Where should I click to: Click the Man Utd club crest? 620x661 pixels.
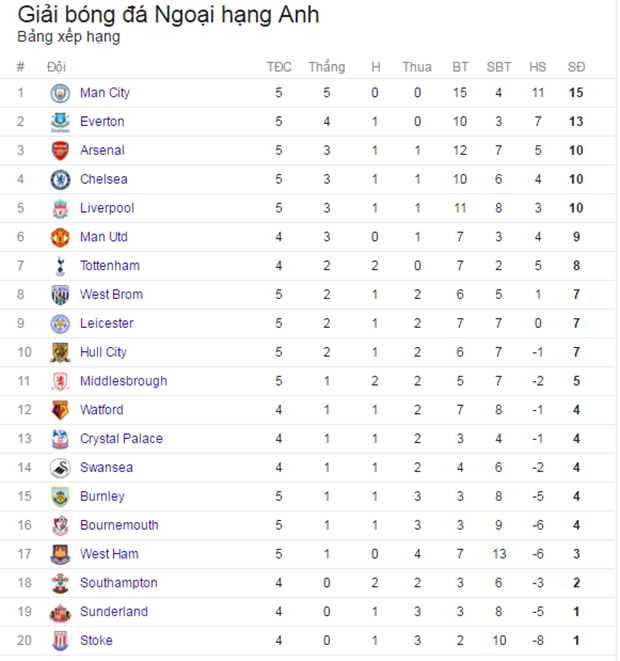point(60,237)
